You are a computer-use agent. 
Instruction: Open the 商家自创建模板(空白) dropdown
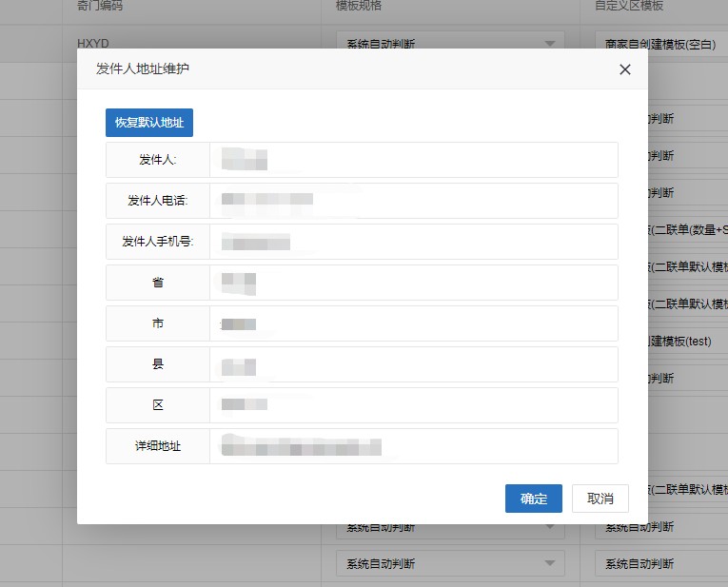click(x=661, y=44)
